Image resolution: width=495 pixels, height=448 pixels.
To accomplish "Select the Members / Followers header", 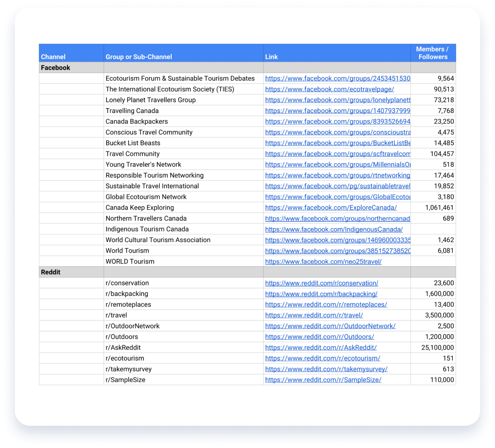I will click(433, 53).
